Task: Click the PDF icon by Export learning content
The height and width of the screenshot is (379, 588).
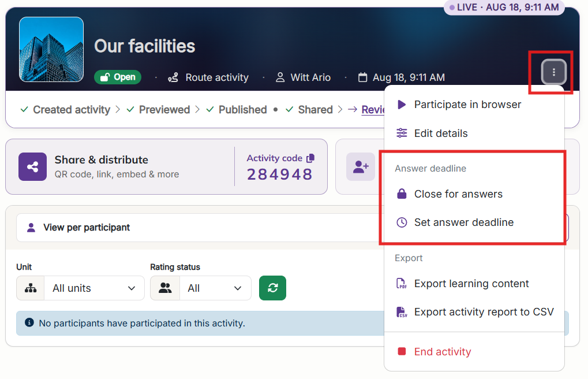Action: 402,284
